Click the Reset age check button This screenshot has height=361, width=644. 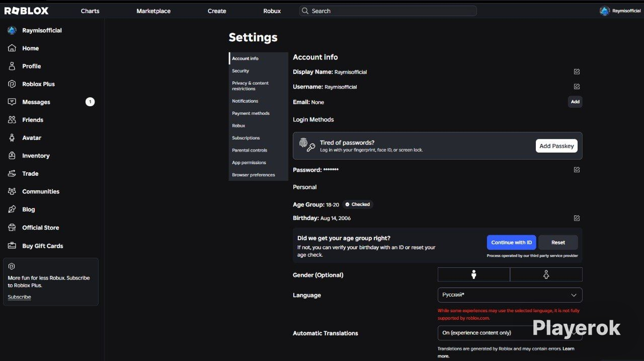pyautogui.click(x=558, y=242)
